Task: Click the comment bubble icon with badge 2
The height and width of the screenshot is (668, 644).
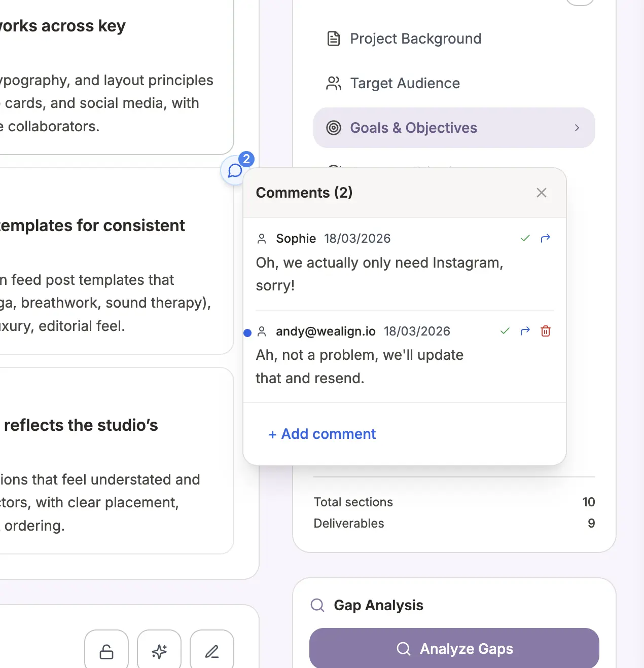Action: [235, 170]
